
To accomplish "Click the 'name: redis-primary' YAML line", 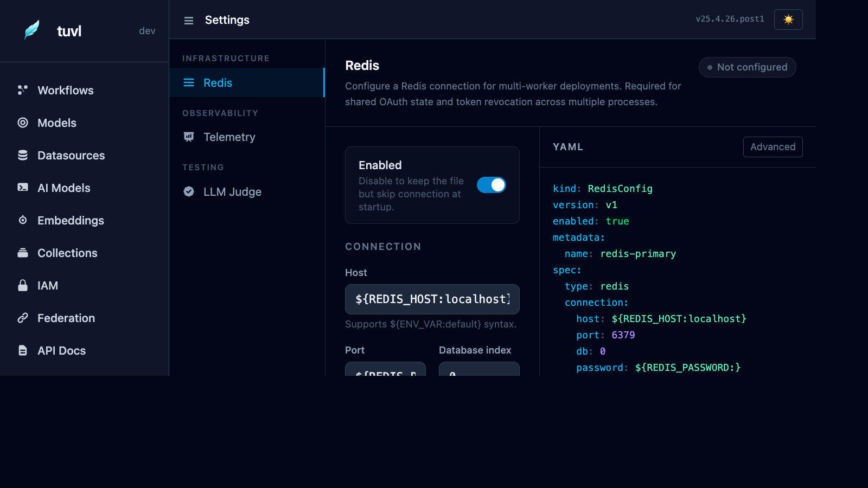I will 620,254.
